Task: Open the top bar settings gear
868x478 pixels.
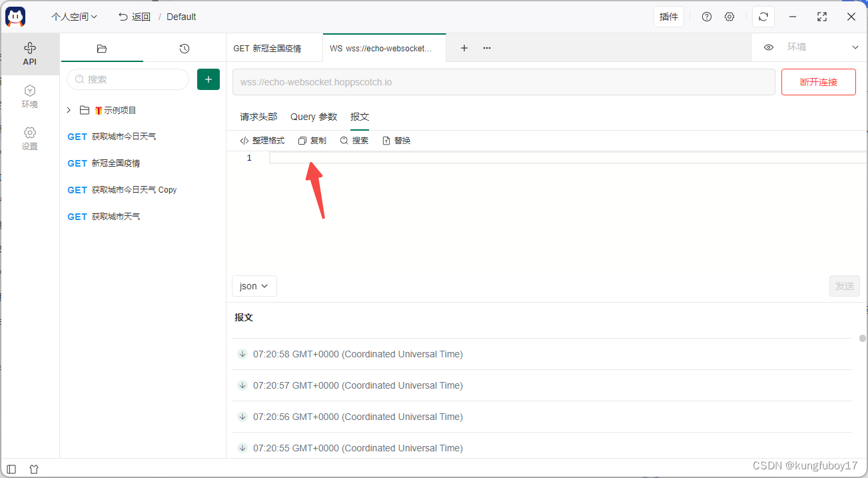Action: (729, 17)
